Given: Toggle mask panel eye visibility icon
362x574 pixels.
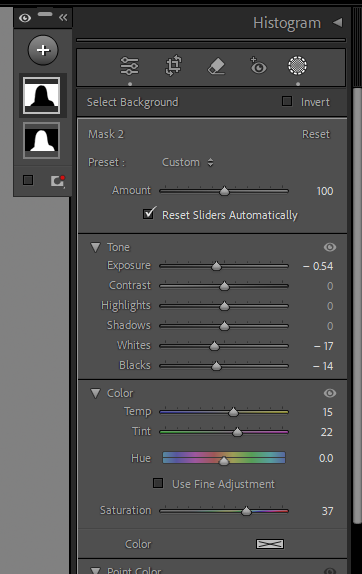Looking at the screenshot, I should pos(25,18).
